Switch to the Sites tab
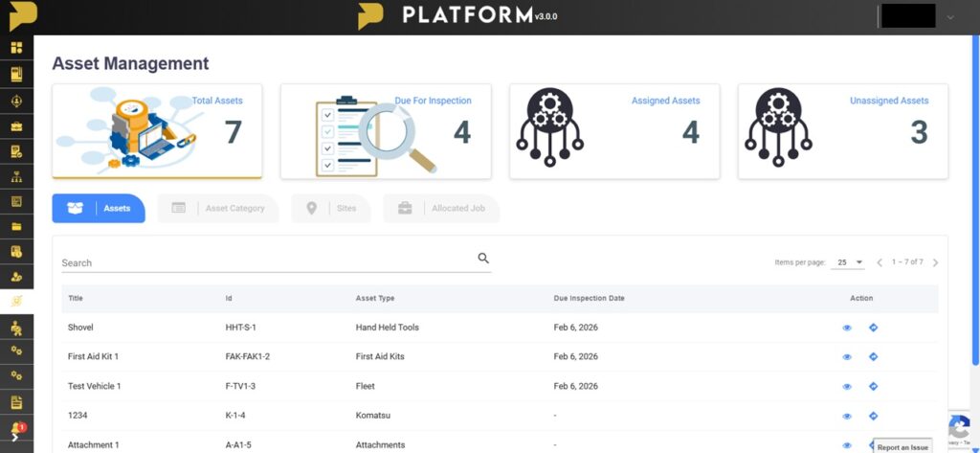Image resolution: width=980 pixels, height=453 pixels. coord(331,209)
